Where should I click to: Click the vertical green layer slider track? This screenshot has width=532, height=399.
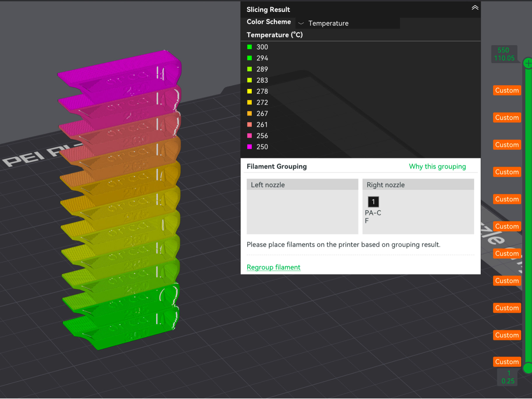point(528,216)
